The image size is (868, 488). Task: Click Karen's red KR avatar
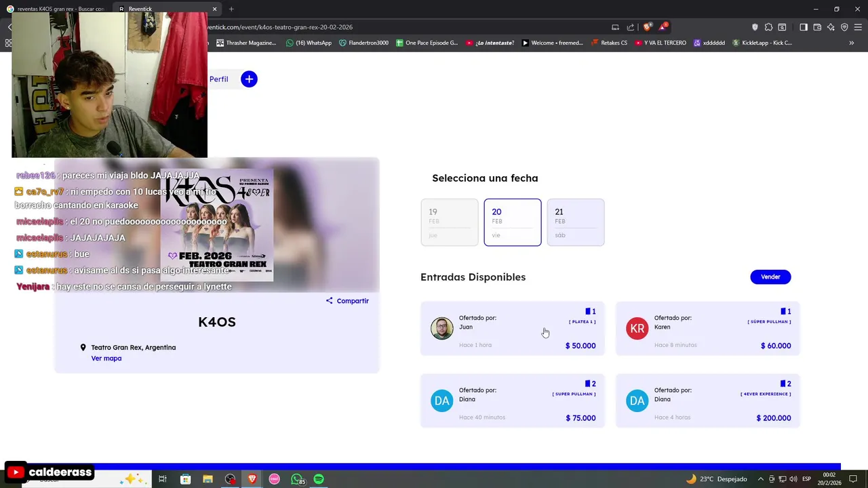[x=637, y=329]
